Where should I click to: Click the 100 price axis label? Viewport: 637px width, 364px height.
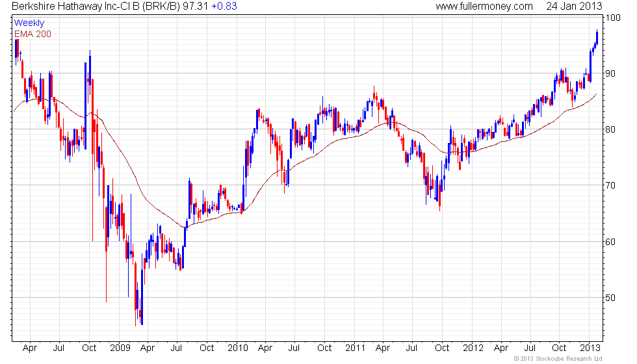613,18
